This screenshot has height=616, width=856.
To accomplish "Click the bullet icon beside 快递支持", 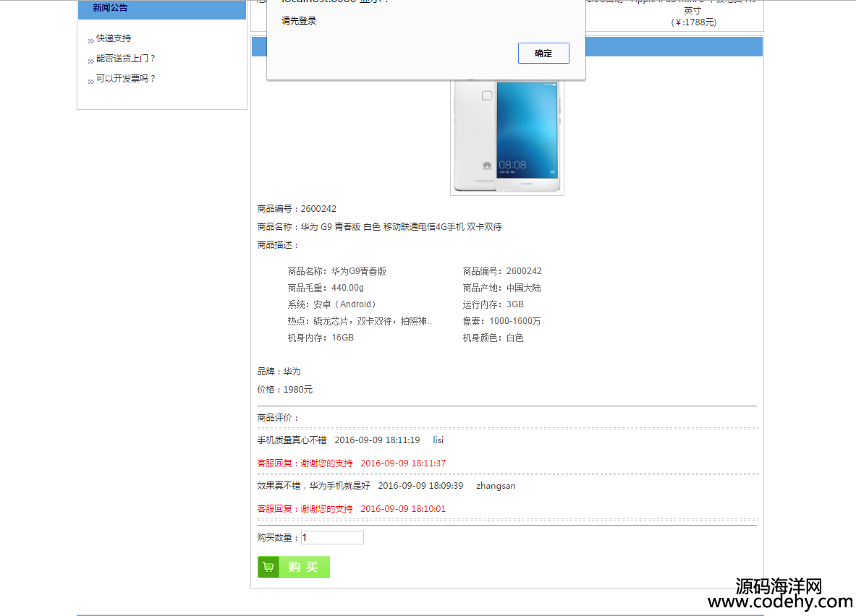I will (90, 40).
